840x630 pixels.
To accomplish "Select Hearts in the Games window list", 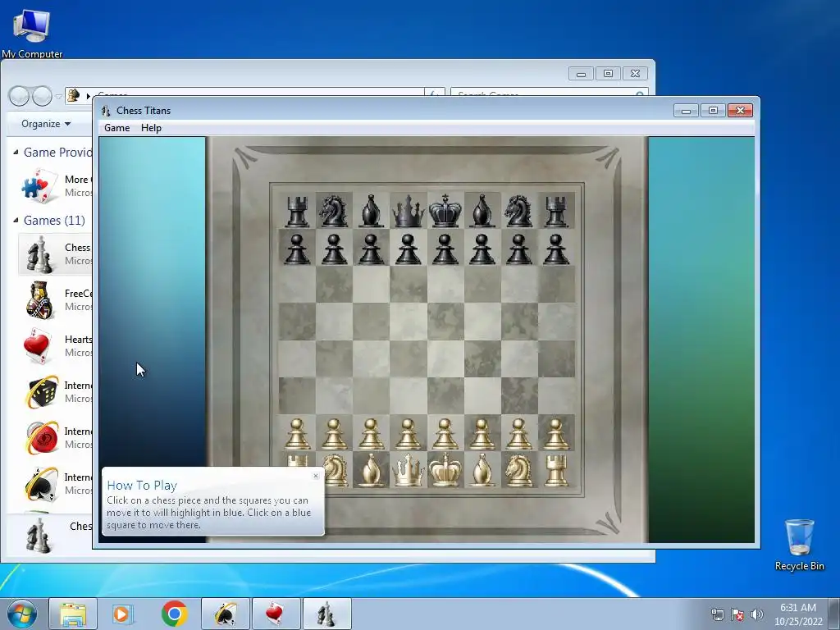I will (55, 346).
